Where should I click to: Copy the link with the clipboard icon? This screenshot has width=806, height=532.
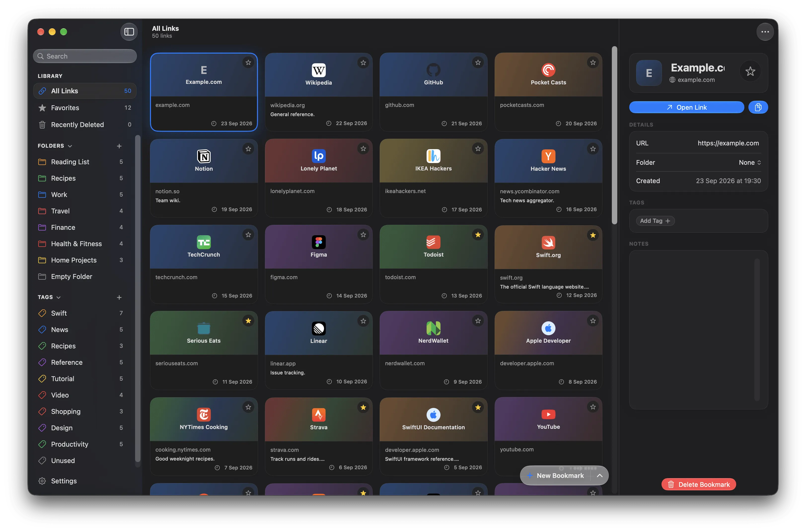click(x=758, y=107)
